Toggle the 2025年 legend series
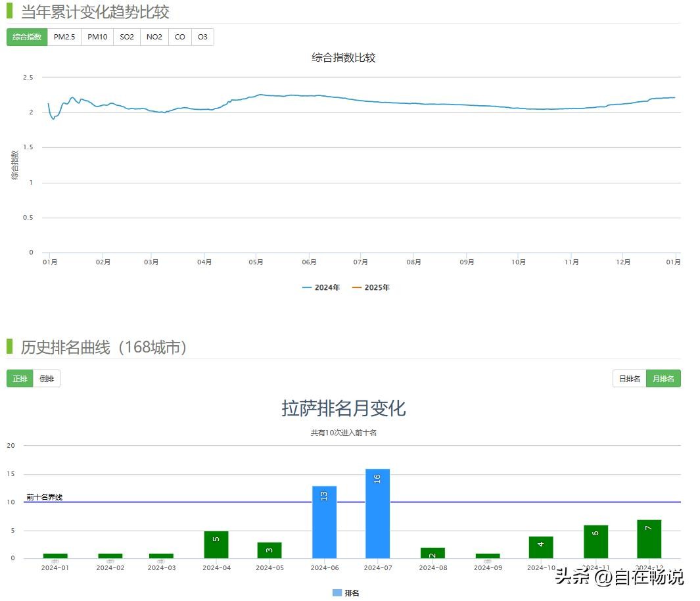 [371, 287]
